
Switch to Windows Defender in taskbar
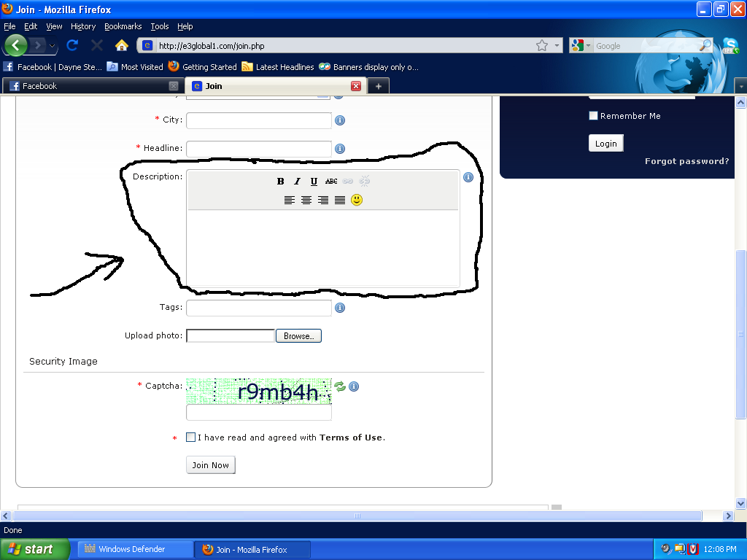click(135, 549)
